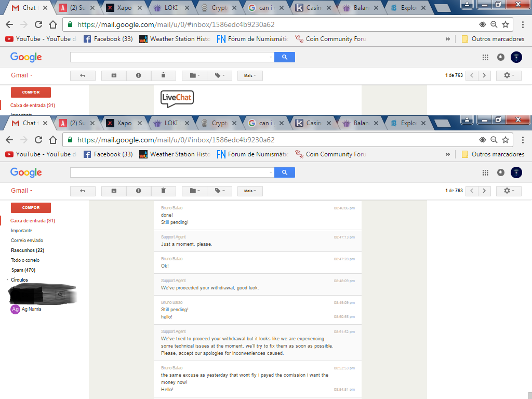532x399 pixels.
Task: Click the address bar URL in upper window
Action: pyautogui.click(x=176, y=24)
